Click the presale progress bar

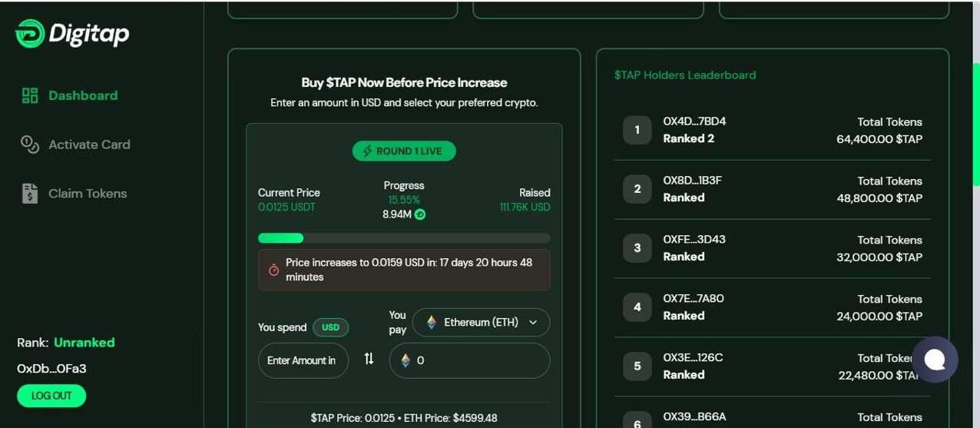(404, 238)
